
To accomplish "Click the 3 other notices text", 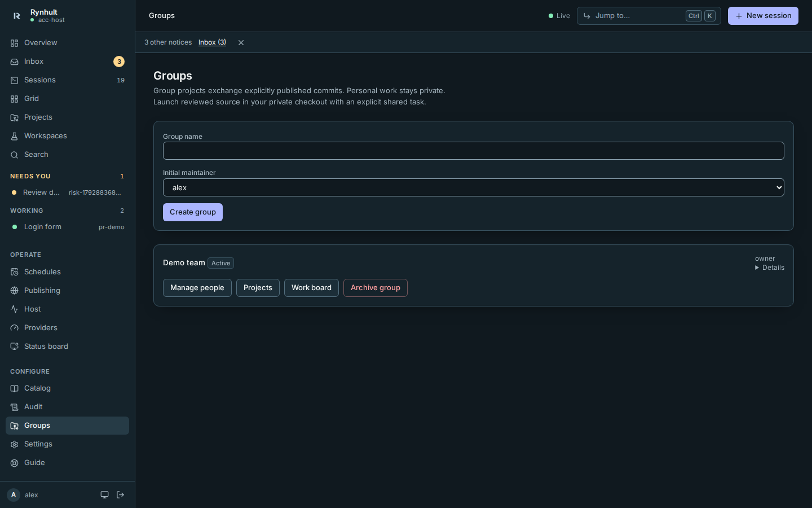I will (168, 42).
